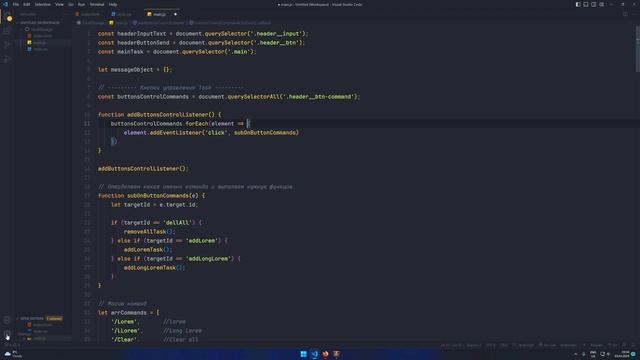Screen dimensions: 640x360
Task: Click the removeAllTask() line
Action: [x=149, y=231]
